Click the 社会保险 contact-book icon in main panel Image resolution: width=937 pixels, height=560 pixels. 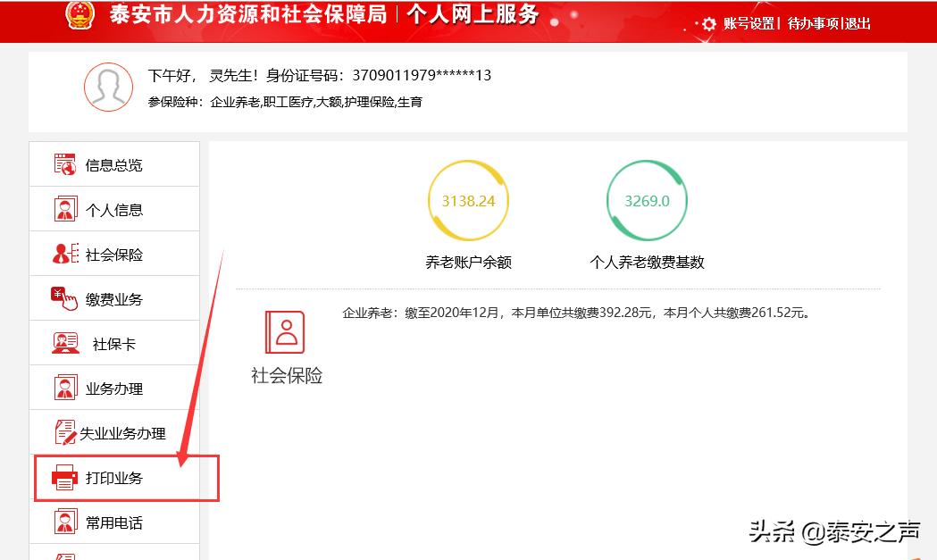click(x=284, y=332)
